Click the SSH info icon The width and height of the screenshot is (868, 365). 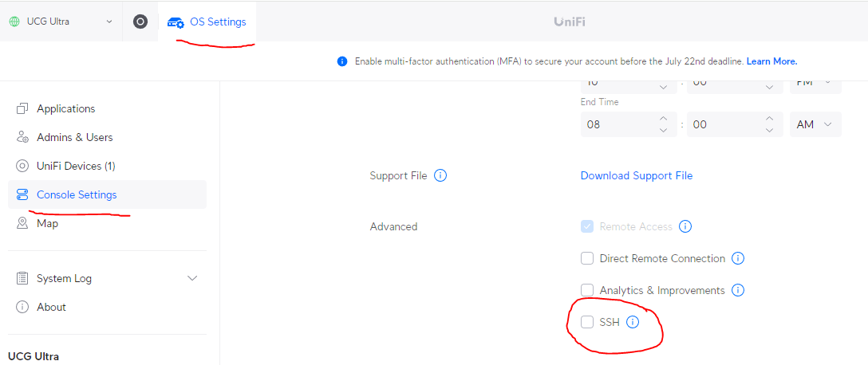(x=633, y=322)
